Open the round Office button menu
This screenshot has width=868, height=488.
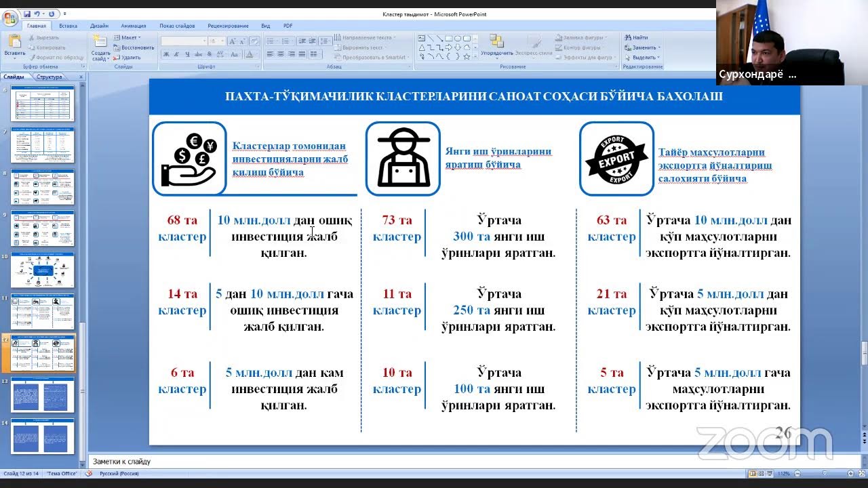9,18
